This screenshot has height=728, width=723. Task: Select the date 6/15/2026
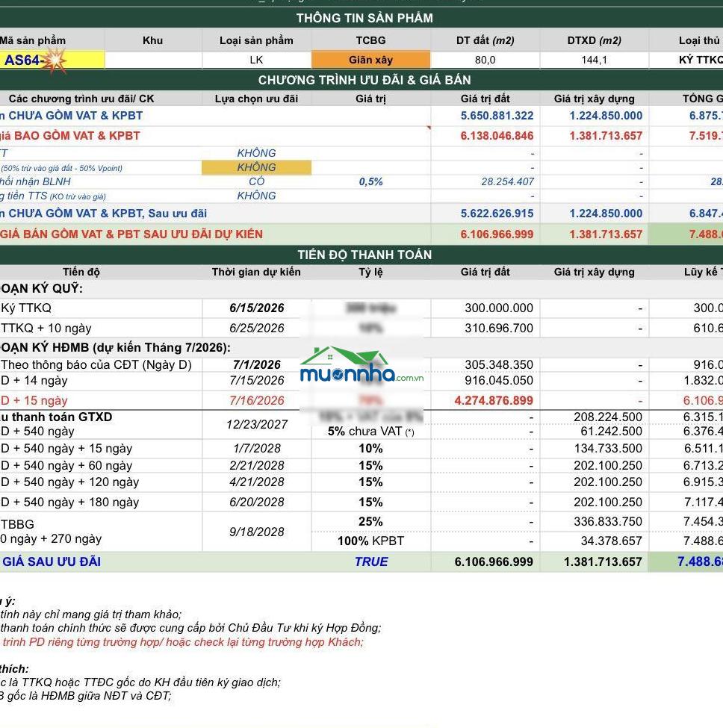coord(256,308)
